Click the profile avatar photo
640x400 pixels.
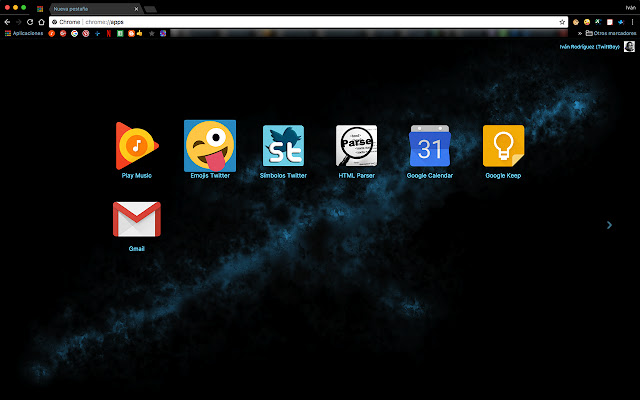pyautogui.click(x=629, y=47)
